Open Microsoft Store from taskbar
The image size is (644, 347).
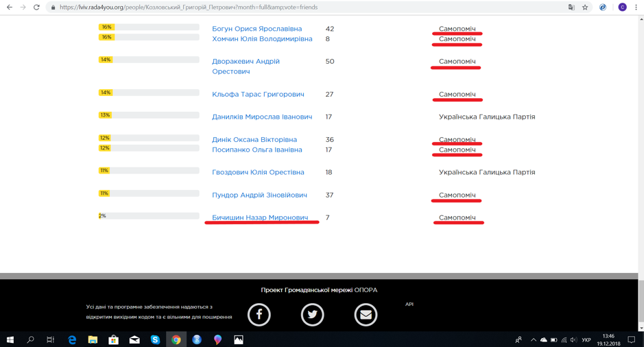tap(113, 339)
